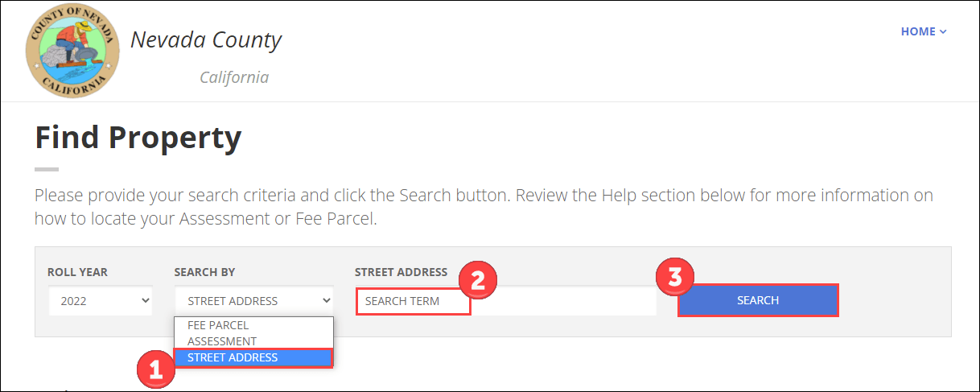Click the ROLL YEAR label
Screen dimensions: 980x392
point(77,272)
